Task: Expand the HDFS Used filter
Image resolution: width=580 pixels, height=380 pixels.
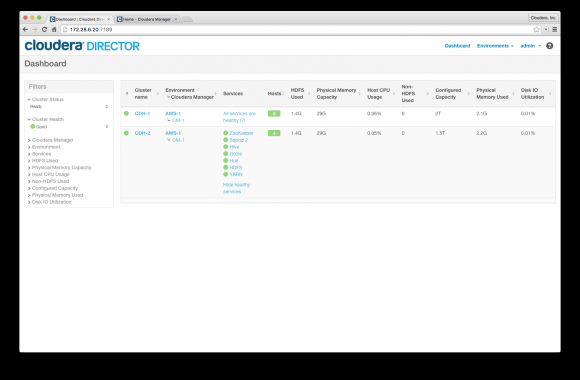Action: coord(43,161)
